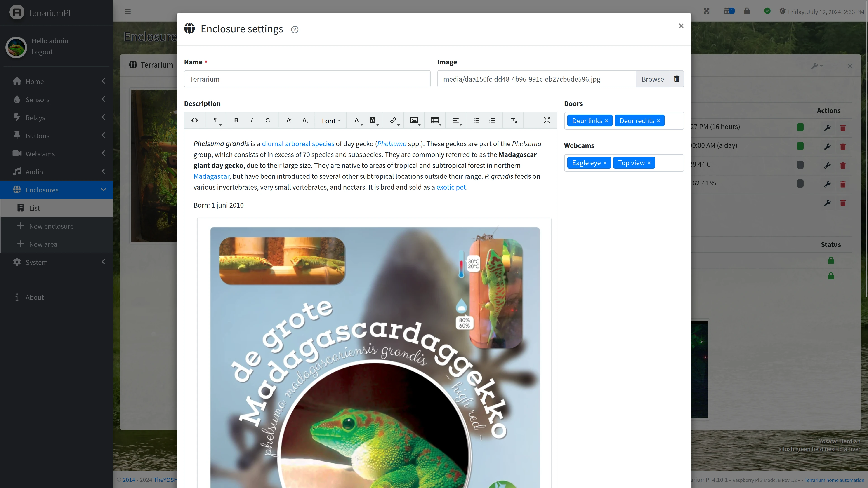Image resolution: width=868 pixels, height=488 pixels.
Task: Click exotic pet hyperlink in description
Action: tap(451, 187)
